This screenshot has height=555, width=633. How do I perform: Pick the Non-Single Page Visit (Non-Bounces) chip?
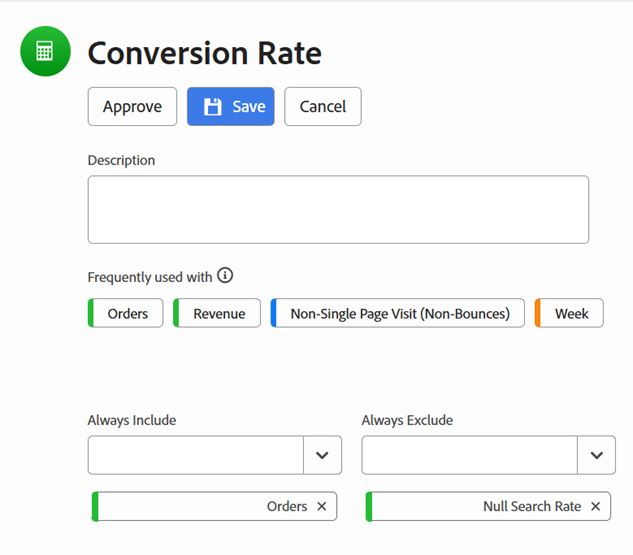coord(399,314)
